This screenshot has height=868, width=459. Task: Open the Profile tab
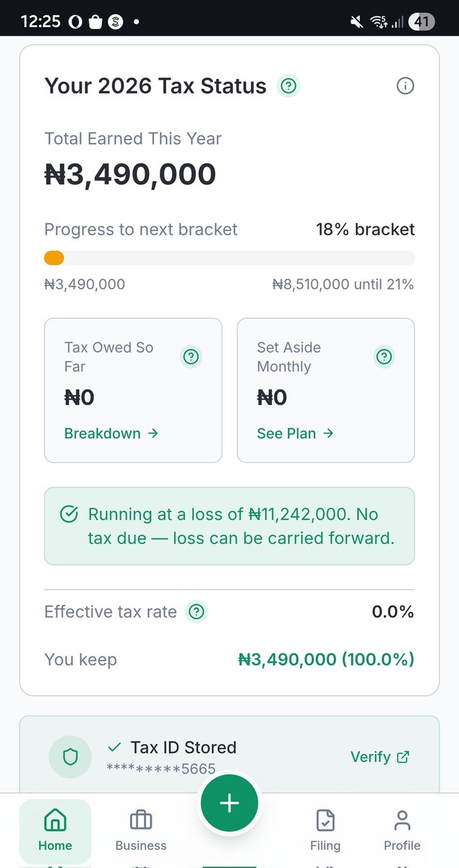point(402,830)
